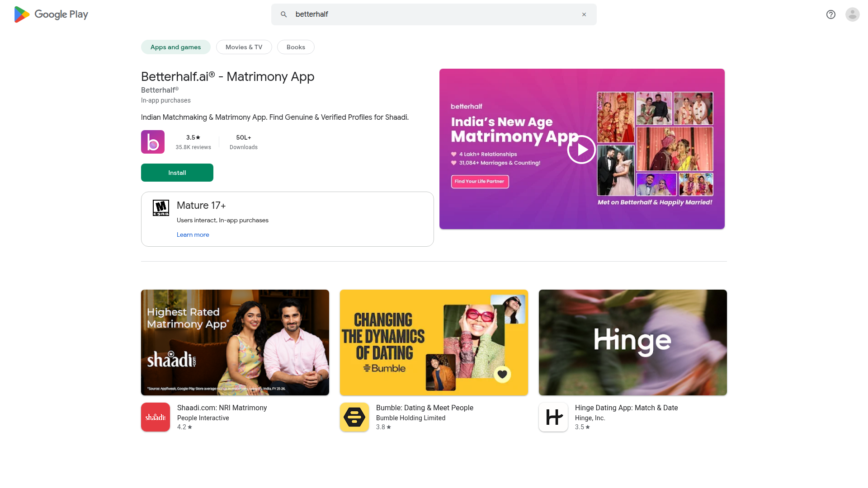The image size is (868, 488).
Task: Click the People Interactive developer text
Action: tap(203, 418)
